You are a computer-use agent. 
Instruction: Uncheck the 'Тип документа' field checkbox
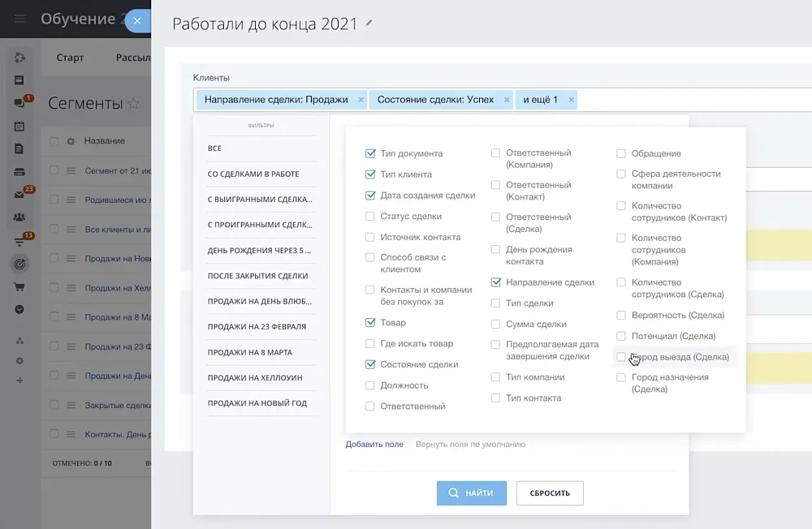point(370,153)
